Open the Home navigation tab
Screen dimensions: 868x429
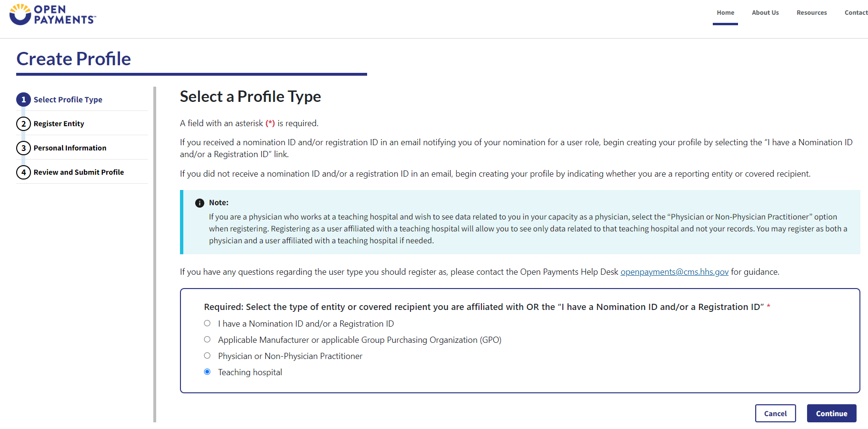(x=725, y=13)
